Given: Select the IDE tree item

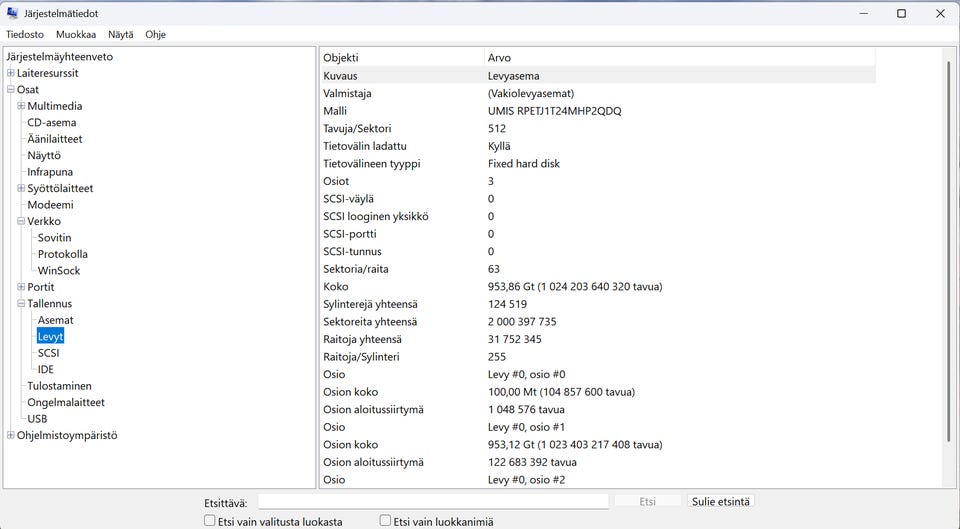Looking at the screenshot, I should pos(45,370).
